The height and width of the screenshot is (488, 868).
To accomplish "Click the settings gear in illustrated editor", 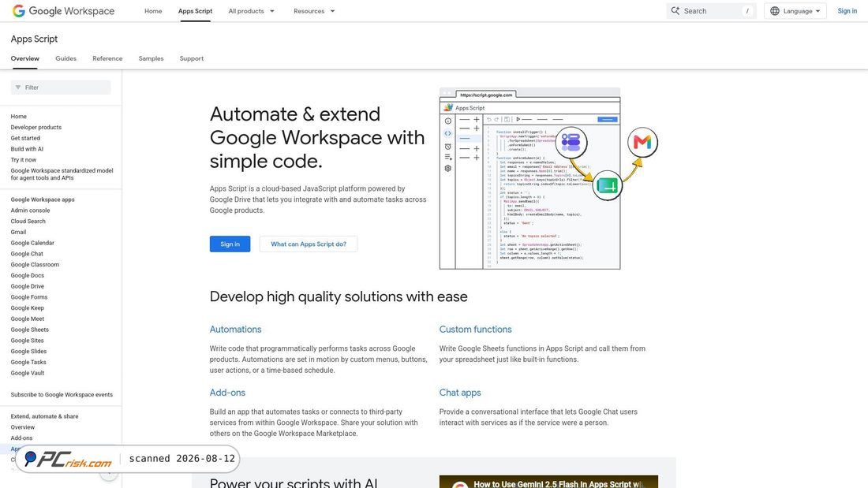I will pyautogui.click(x=448, y=168).
